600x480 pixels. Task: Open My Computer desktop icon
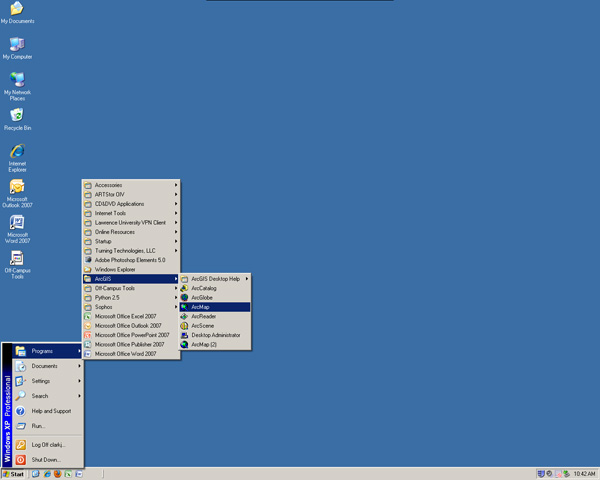[17, 48]
